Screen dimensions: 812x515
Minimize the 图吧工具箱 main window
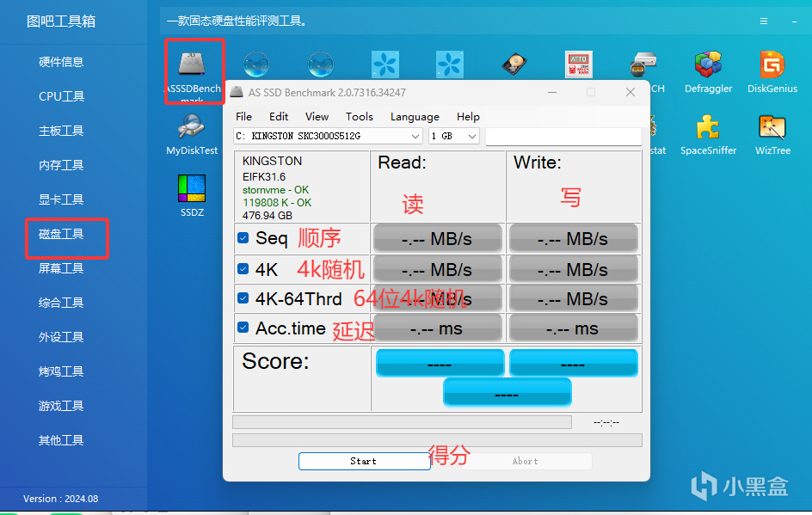click(x=794, y=21)
